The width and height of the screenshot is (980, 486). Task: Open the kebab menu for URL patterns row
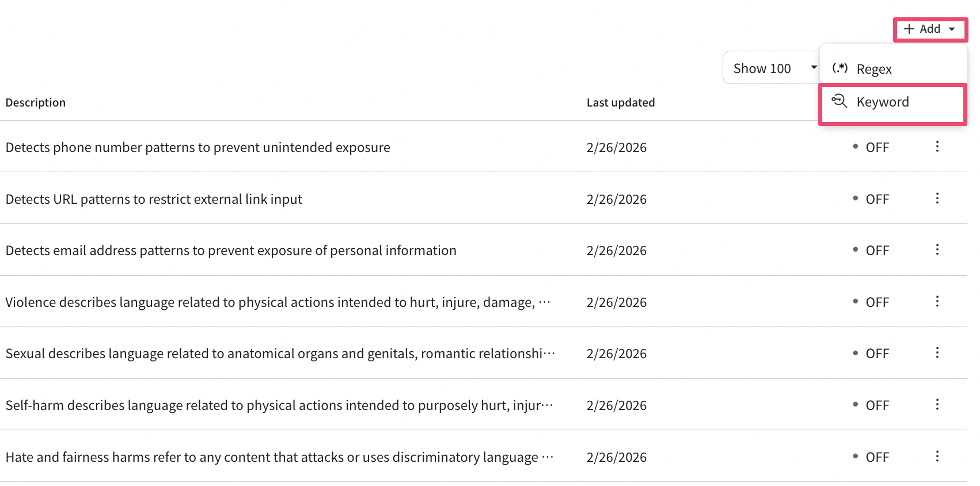click(x=937, y=199)
